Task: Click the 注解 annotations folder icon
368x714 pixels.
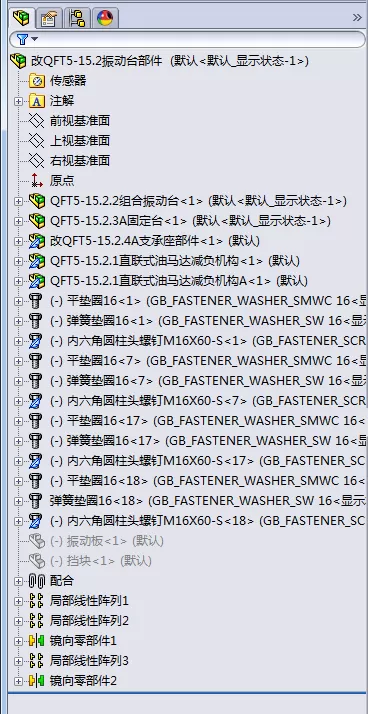Action: tap(37, 101)
